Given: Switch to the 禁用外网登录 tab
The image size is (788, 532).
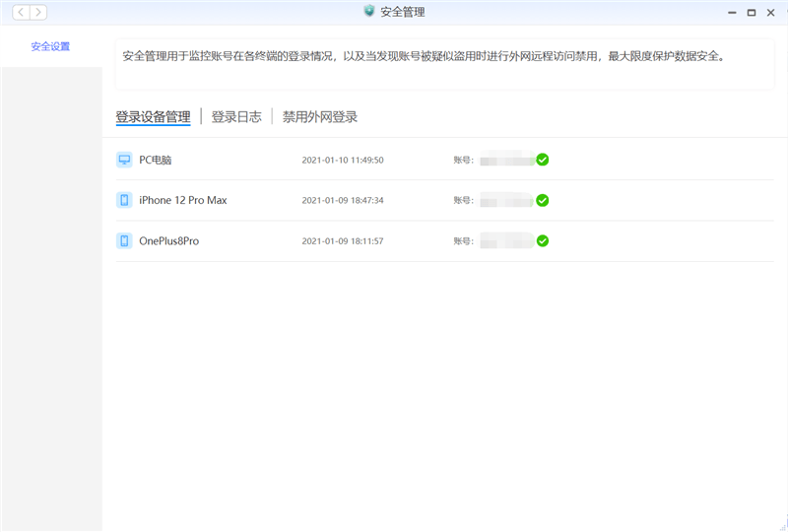Looking at the screenshot, I should point(319,117).
